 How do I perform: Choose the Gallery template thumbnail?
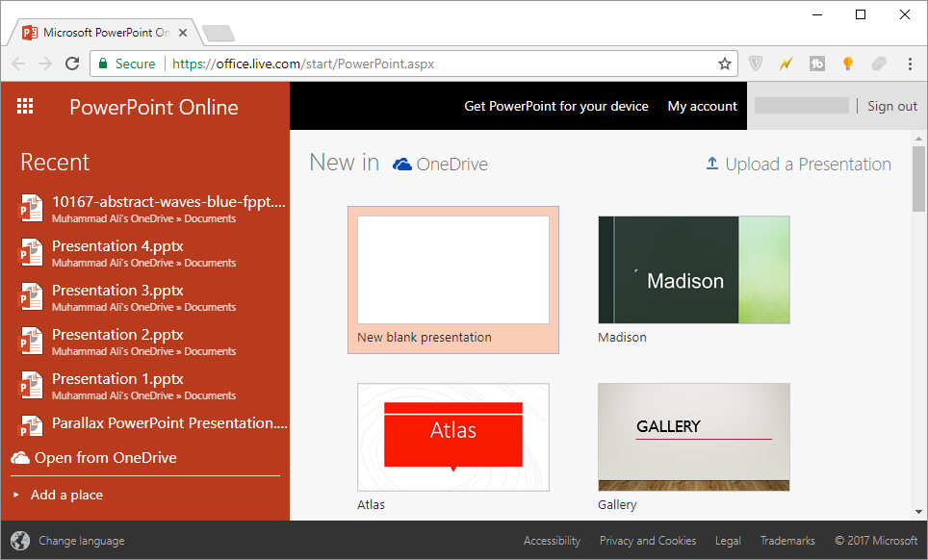click(x=694, y=437)
